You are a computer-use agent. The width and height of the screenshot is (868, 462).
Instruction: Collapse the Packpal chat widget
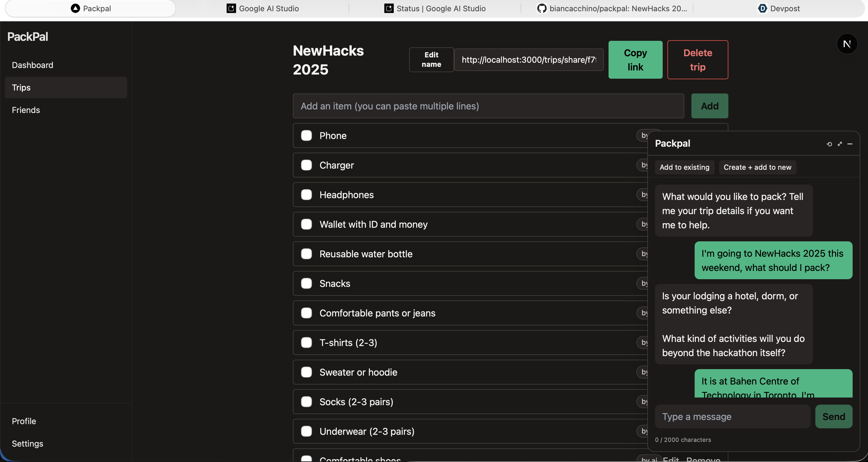click(x=850, y=144)
